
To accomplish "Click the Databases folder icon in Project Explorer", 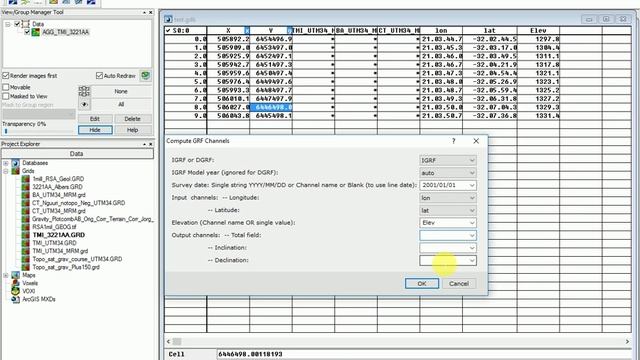I will click(16, 163).
